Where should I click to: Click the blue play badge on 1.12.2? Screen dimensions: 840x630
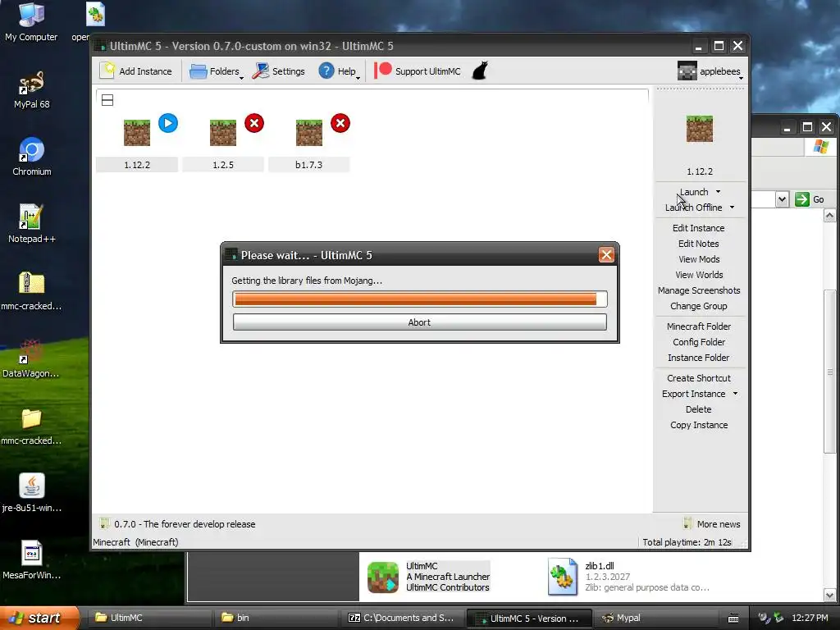(x=168, y=123)
